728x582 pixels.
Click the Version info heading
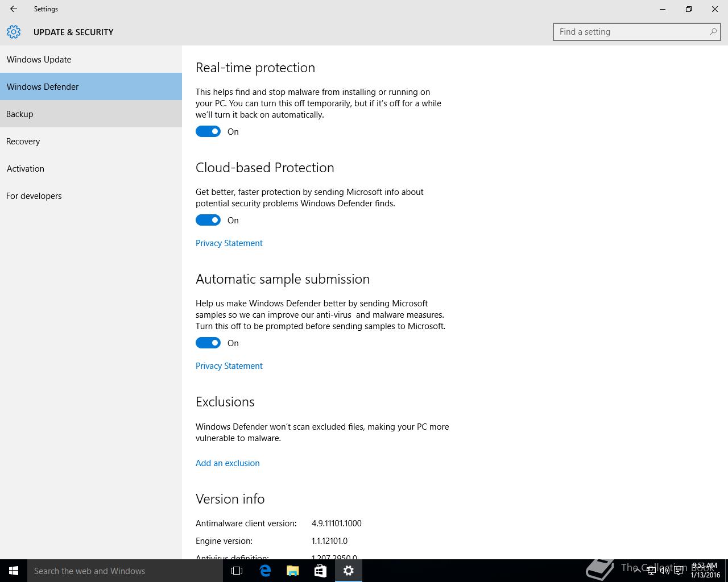tap(230, 499)
